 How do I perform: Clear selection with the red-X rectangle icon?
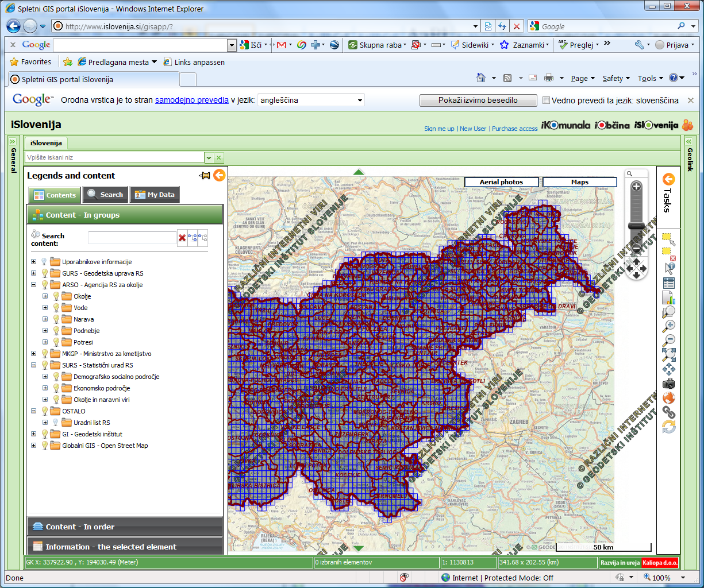(x=668, y=254)
